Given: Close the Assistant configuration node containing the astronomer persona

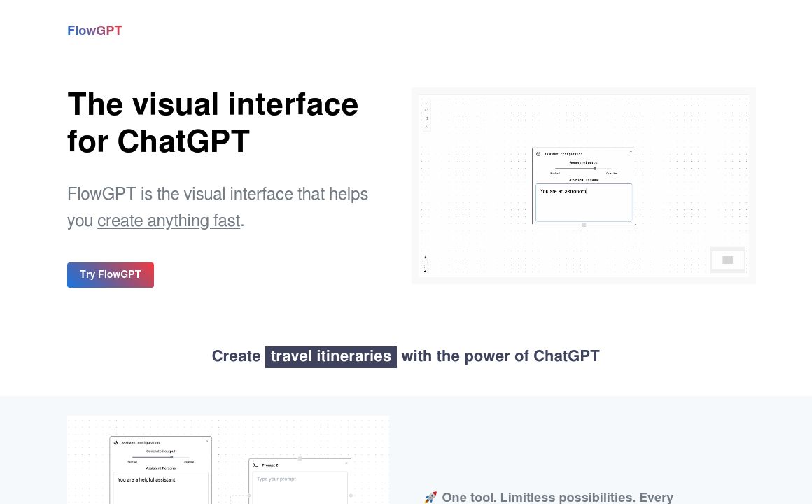Looking at the screenshot, I should coord(631,152).
